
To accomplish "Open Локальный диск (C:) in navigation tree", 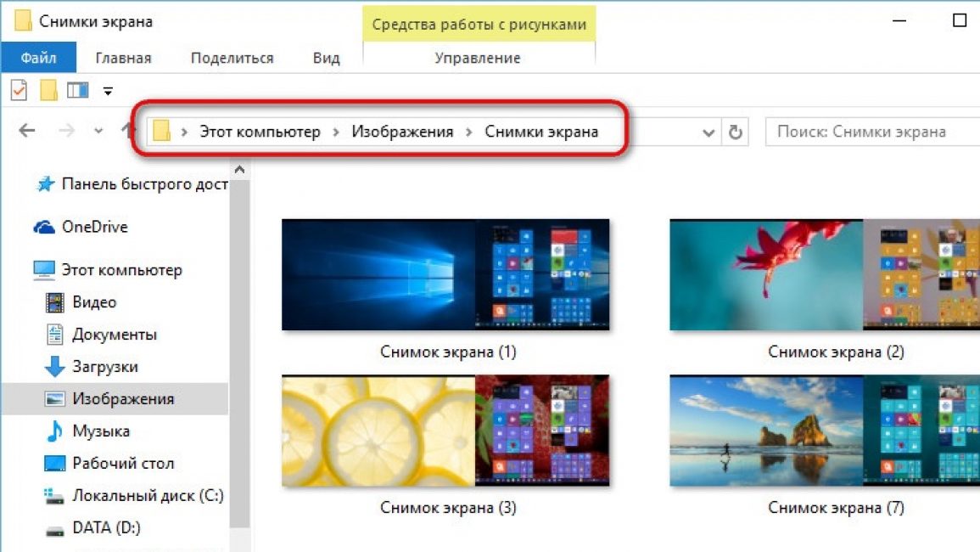I will click(148, 496).
